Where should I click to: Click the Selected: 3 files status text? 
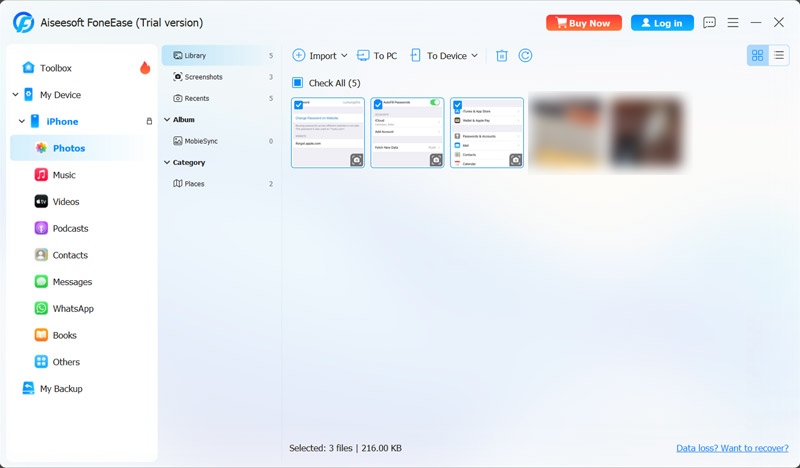pos(345,448)
